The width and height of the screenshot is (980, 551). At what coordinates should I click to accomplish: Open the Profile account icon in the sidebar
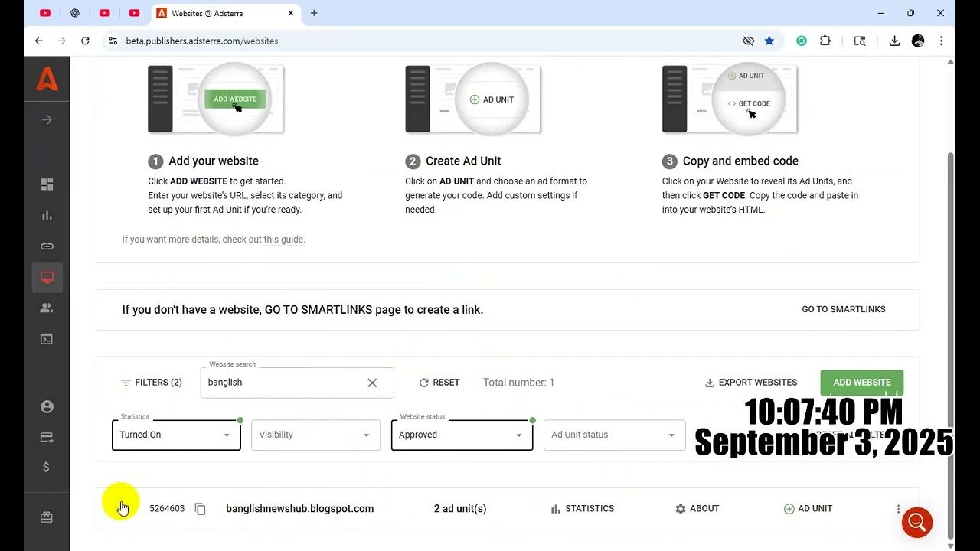(x=47, y=407)
